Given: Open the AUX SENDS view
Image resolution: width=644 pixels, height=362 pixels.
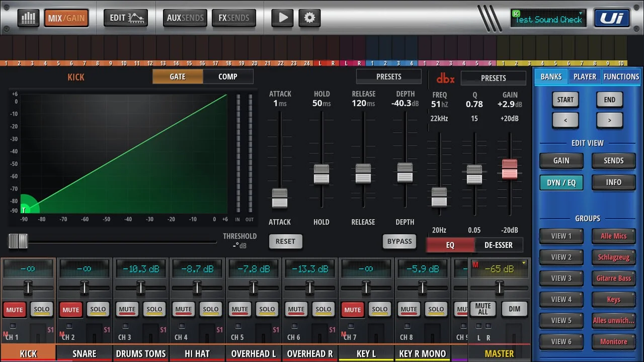Looking at the screenshot, I should (x=185, y=18).
